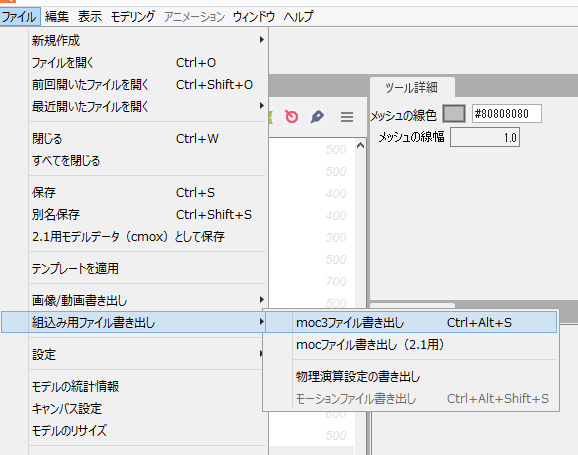Expand the 新規作成 submenu arrow
The image size is (578, 455).
tap(261, 39)
